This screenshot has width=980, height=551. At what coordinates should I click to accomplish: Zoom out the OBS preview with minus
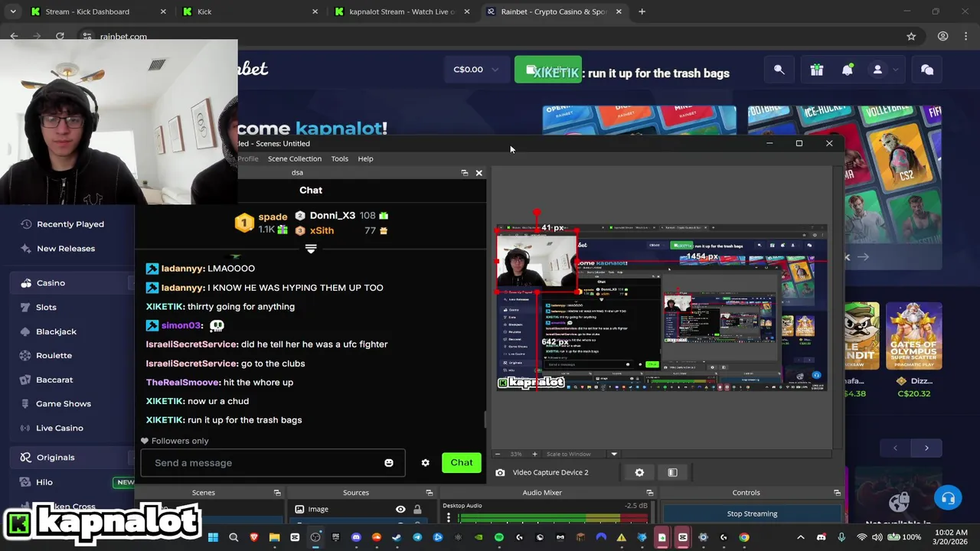click(x=498, y=454)
